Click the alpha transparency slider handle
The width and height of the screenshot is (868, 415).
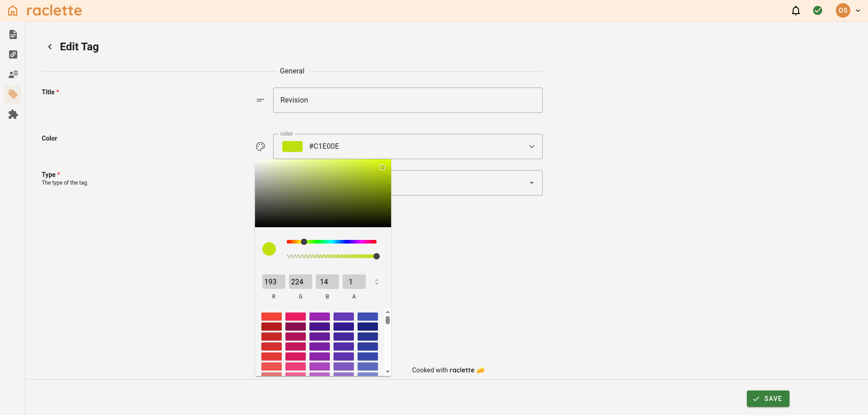click(376, 256)
